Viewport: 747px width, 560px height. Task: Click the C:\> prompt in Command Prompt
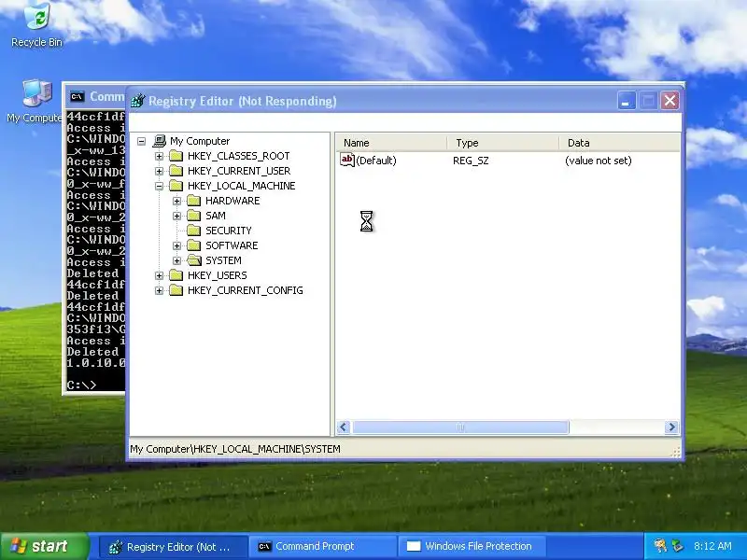pos(81,385)
